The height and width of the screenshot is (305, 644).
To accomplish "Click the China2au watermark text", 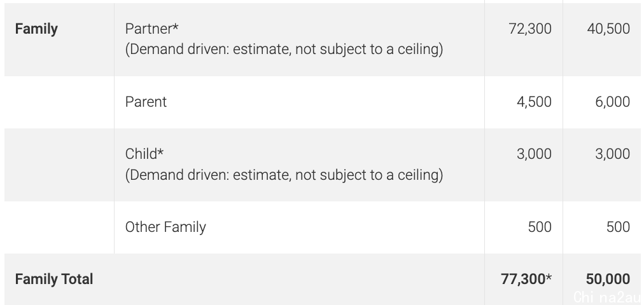I will [x=607, y=297].
